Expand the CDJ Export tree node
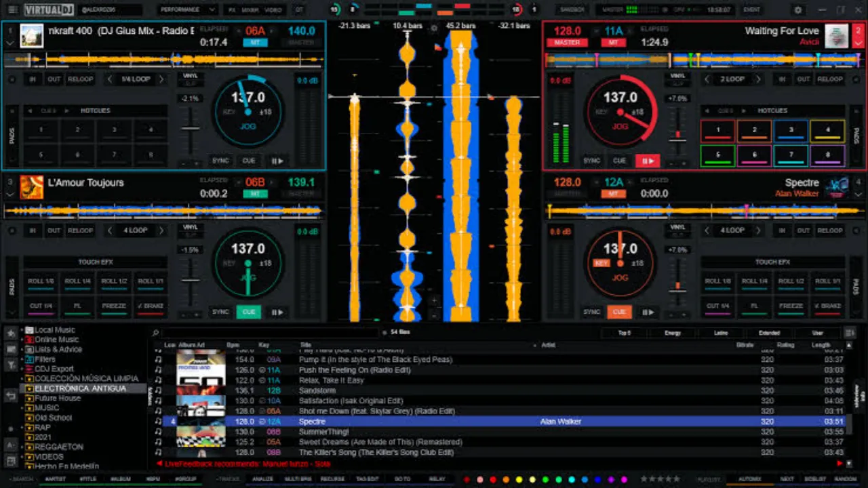This screenshot has height=488, width=868. [22, 369]
